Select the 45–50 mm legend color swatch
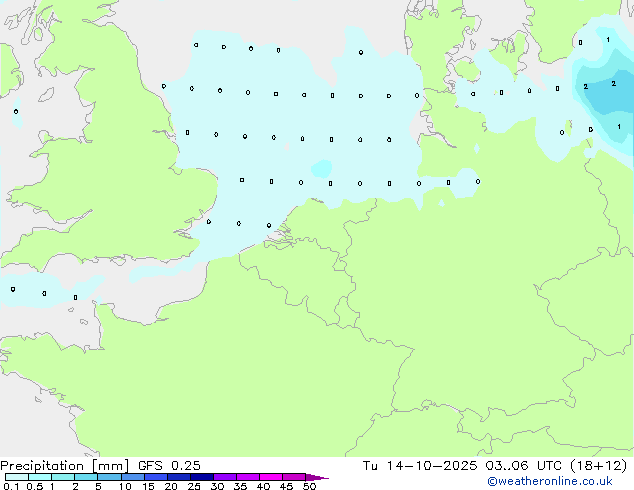The image size is (634, 490). (x=294, y=477)
